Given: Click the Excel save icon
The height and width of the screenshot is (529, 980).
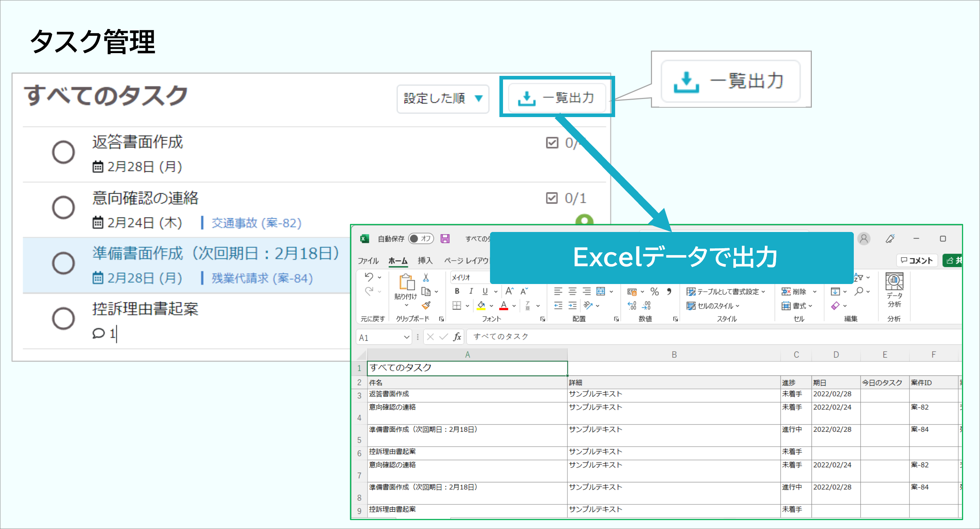Looking at the screenshot, I should pos(445,238).
